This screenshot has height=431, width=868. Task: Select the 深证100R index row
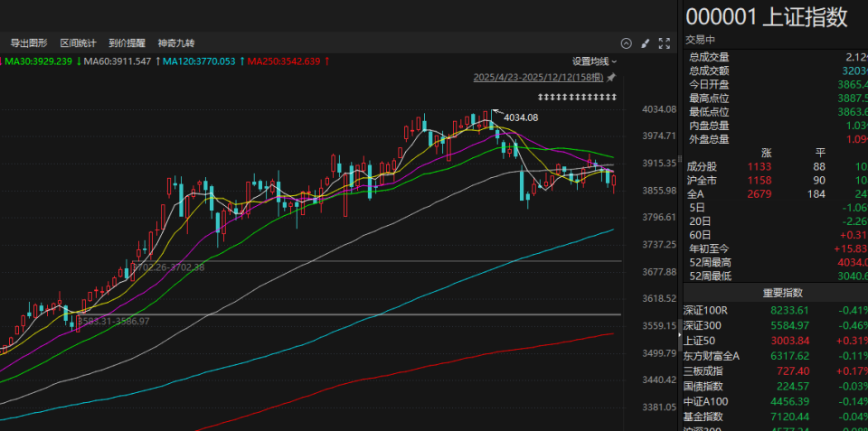pos(775,310)
